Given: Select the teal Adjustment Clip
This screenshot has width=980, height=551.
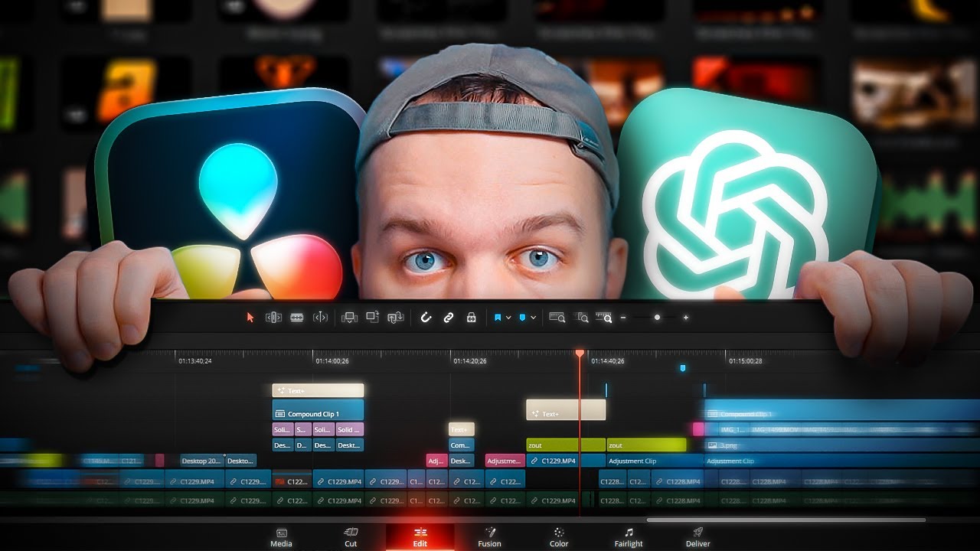Looking at the screenshot, I should (x=655, y=461).
